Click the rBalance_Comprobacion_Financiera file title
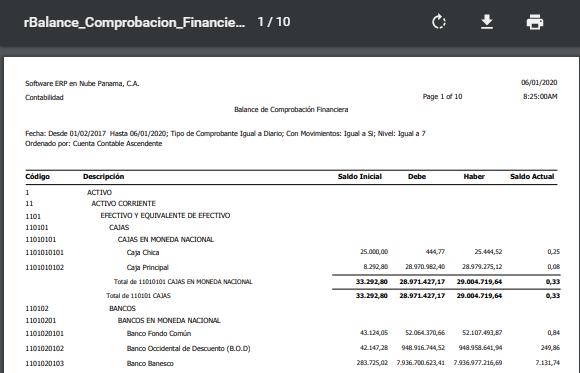Screen dimensions: 580x373 (x=134, y=22)
